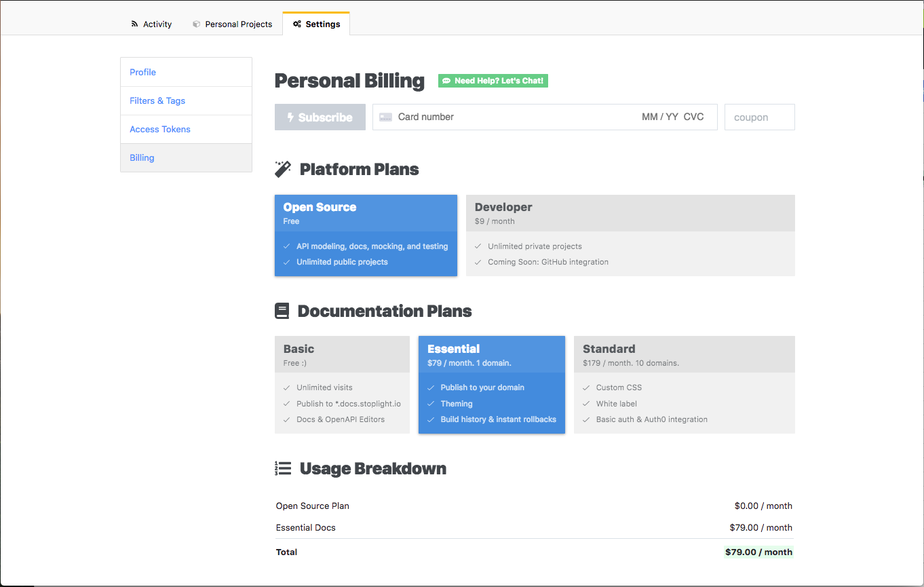Click the Activity feed icon

[x=134, y=24]
